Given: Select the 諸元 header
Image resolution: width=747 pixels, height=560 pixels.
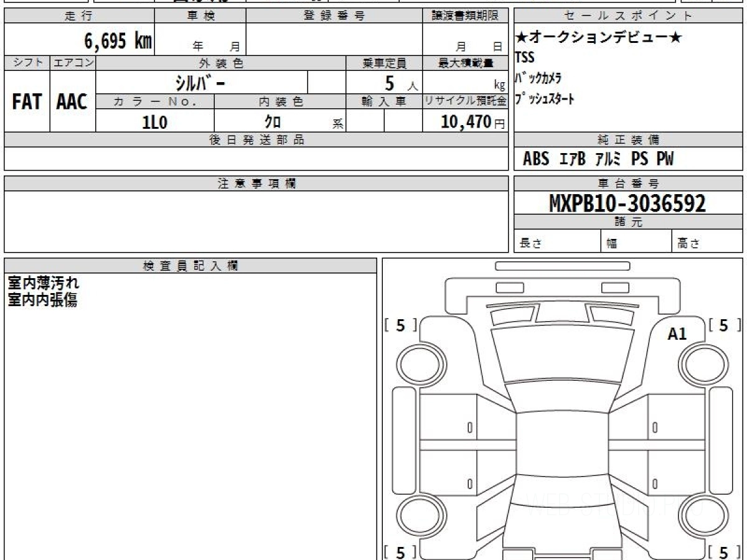Looking at the screenshot, I should point(629,222).
